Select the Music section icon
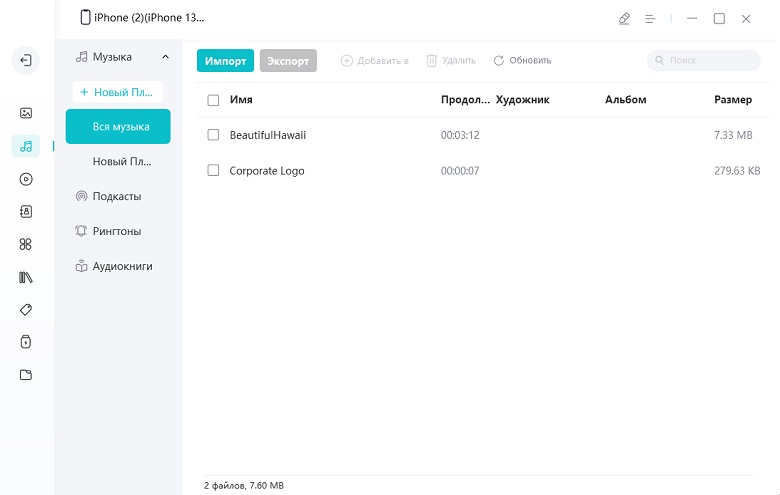 pos(26,146)
